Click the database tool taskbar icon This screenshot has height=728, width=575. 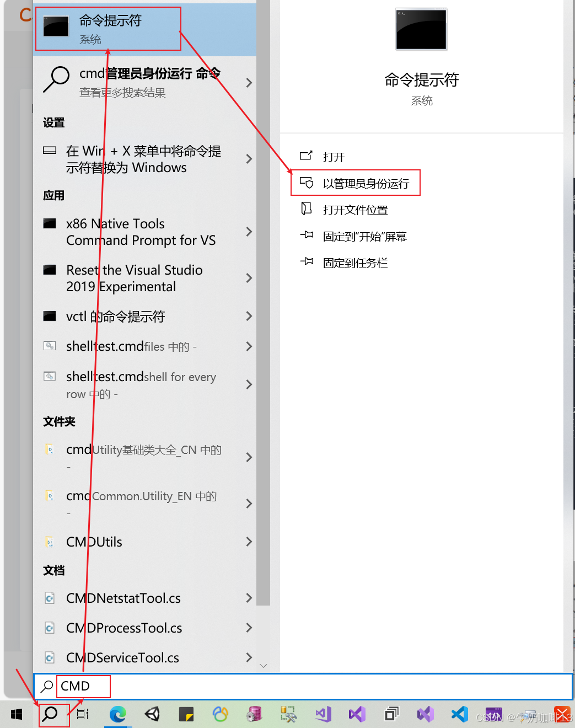click(x=254, y=715)
